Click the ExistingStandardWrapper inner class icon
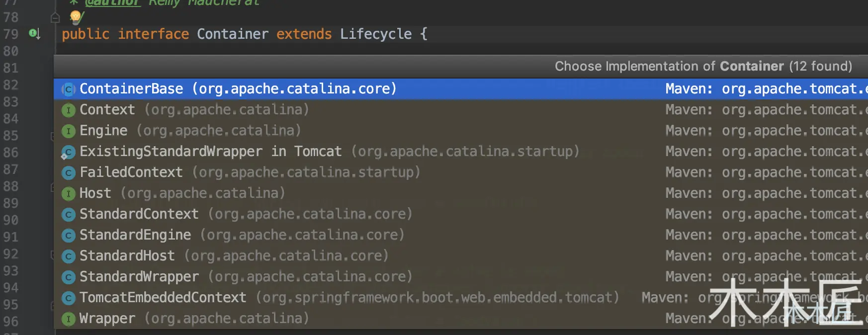Viewport: 868px width, 335px height. point(68,152)
